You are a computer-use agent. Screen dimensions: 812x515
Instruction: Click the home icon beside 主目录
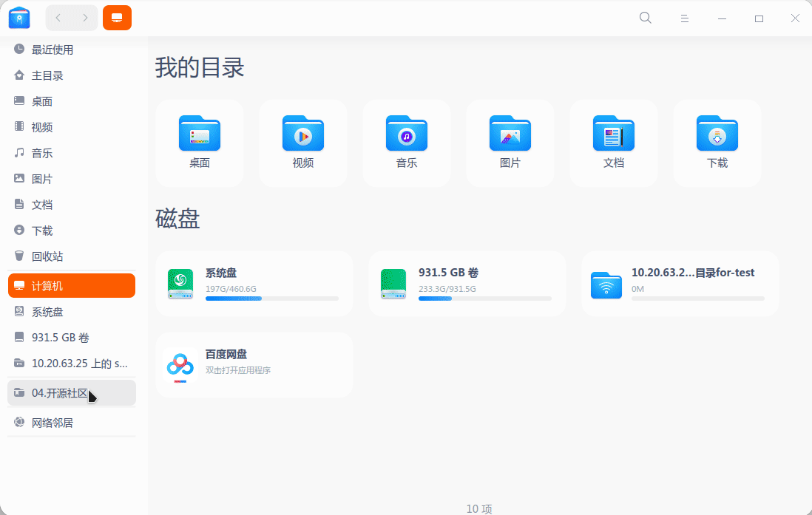19,75
